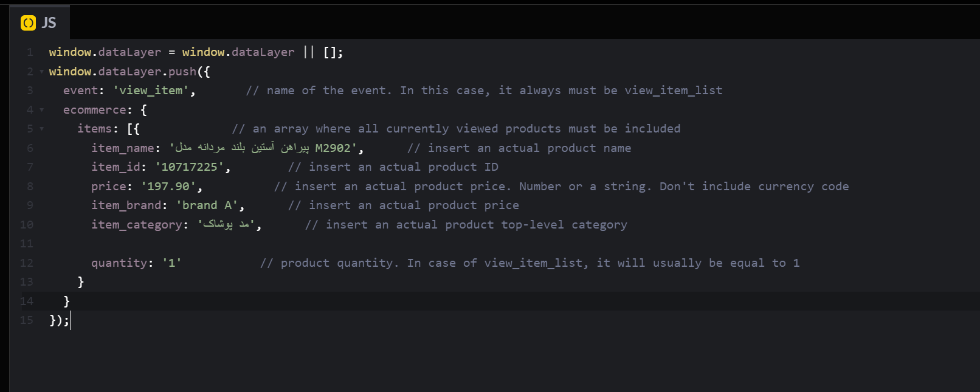
Task: Click line number 15 in the gutter
Action: [x=27, y=320]
